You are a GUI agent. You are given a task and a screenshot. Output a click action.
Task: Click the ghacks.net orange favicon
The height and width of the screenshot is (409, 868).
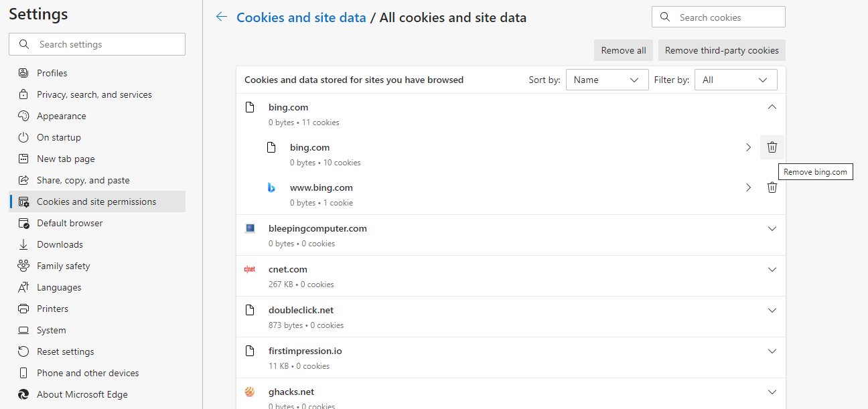point(250,392)
